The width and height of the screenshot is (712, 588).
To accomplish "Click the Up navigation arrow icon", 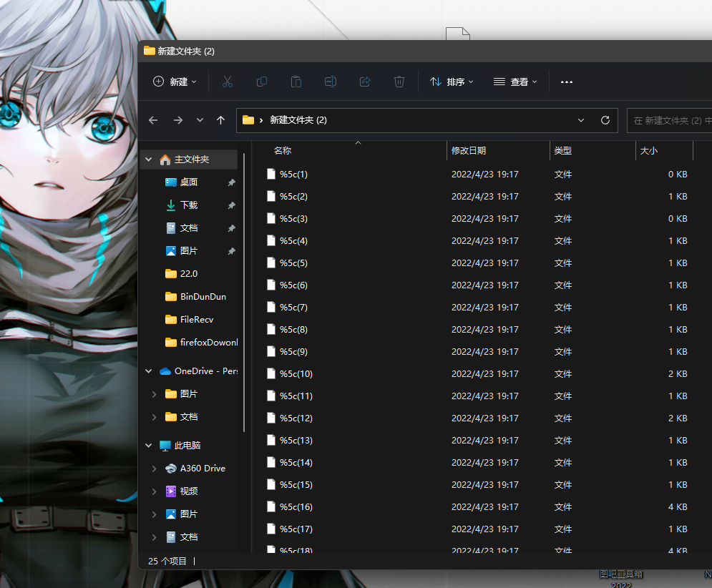I will (221, 120).
